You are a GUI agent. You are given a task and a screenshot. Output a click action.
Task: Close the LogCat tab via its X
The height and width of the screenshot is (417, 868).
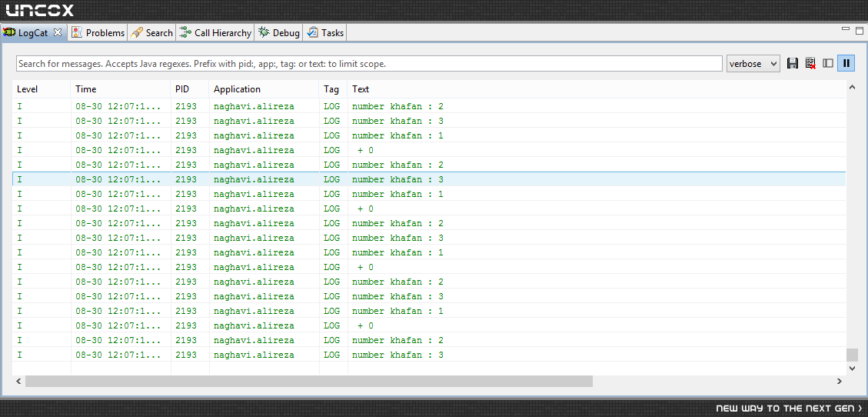click(x=58, y=32)
